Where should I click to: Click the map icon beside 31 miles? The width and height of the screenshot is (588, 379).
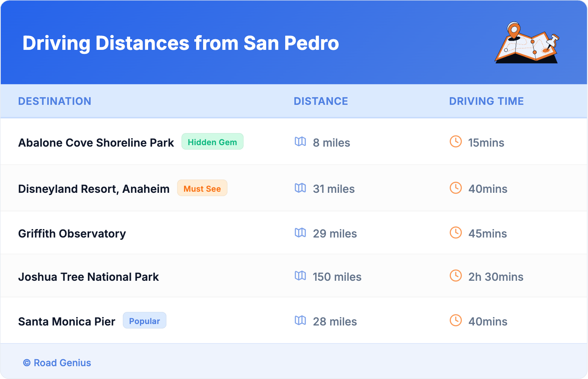click(300, 188)
